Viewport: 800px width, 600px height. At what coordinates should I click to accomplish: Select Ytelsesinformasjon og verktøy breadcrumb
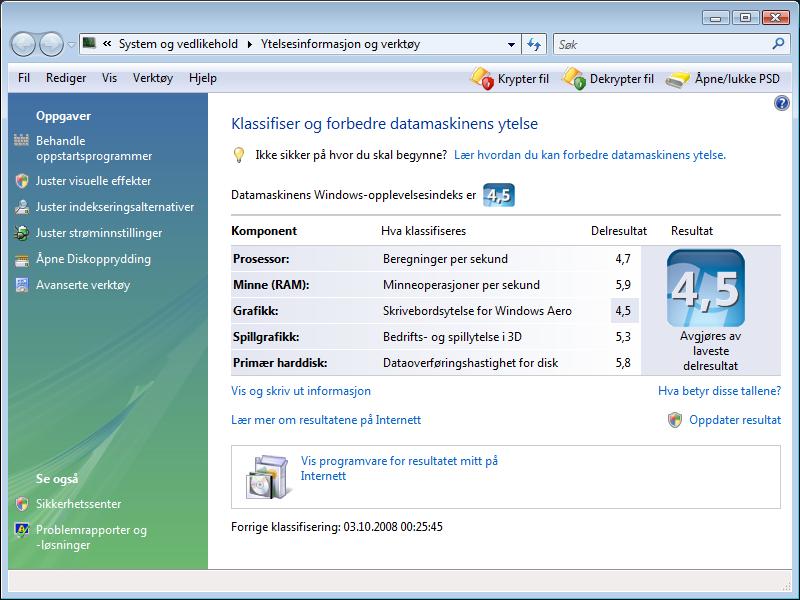coord(340,44)
